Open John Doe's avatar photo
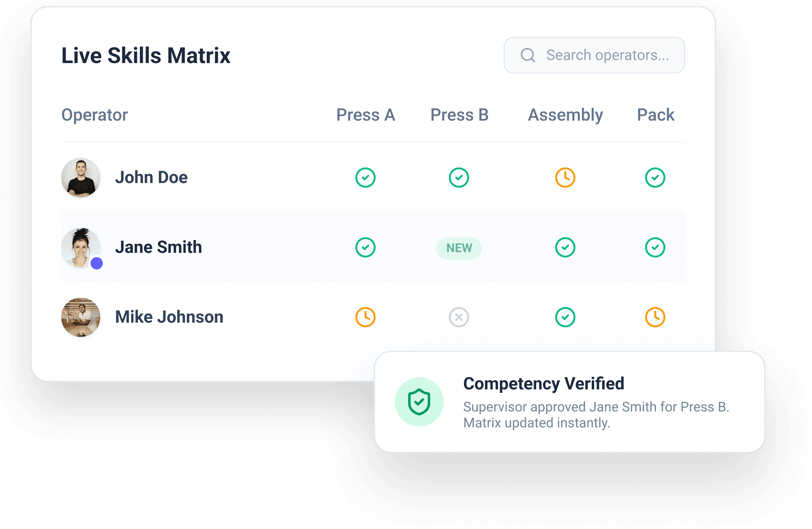The image size is (812, 529). (x=80, y=178)
